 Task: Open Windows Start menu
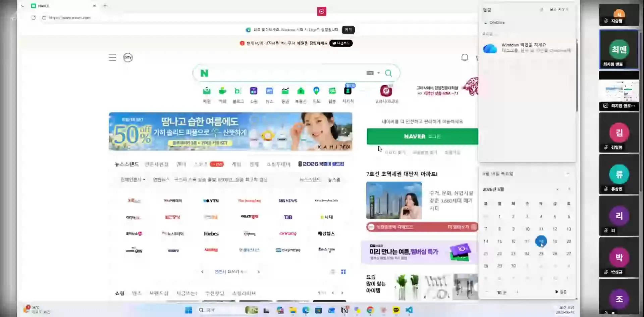click(189, 310)
